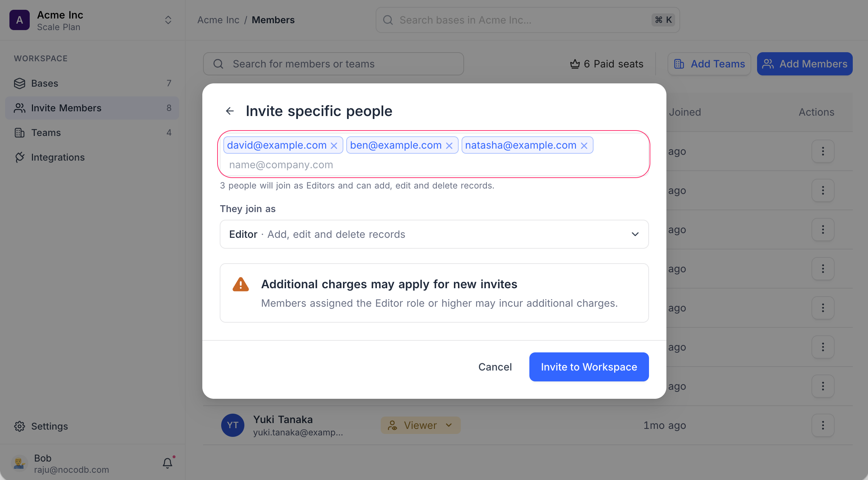Screen dimensions: 868x480
Task: Open actions menu for Yuki Tanaka
Action: (823, 425)
